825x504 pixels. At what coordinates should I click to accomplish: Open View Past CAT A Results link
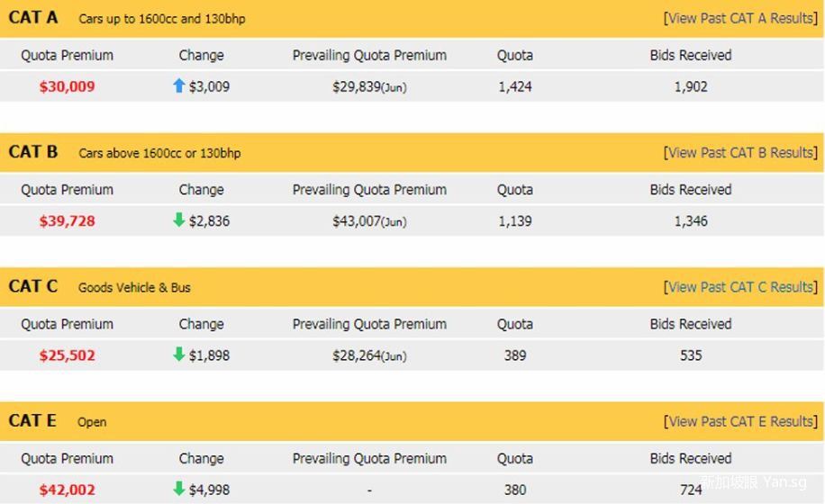740,18
